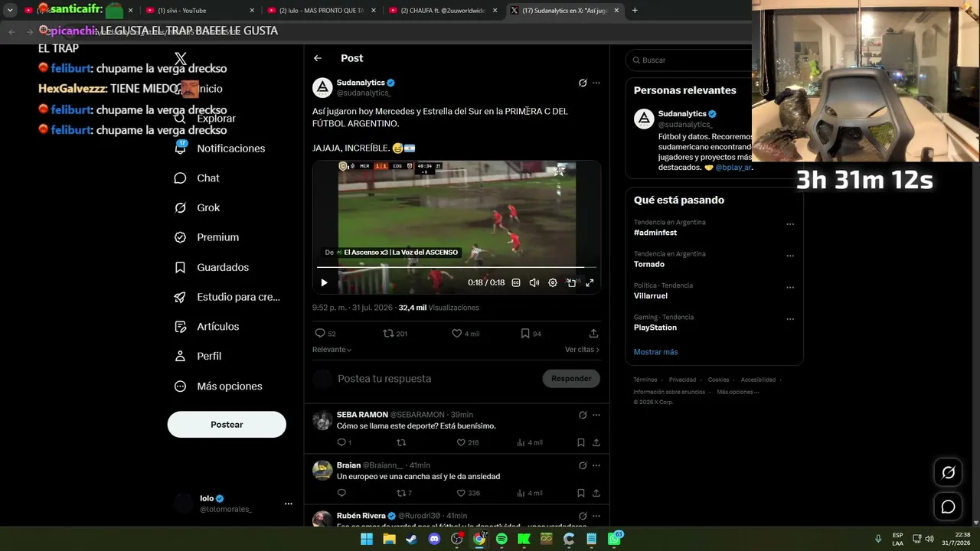Like the Sudanalytics post with 4 mil likes
Image resolution: width=980 pixels, height=551 pixels.
pos(465,334)
